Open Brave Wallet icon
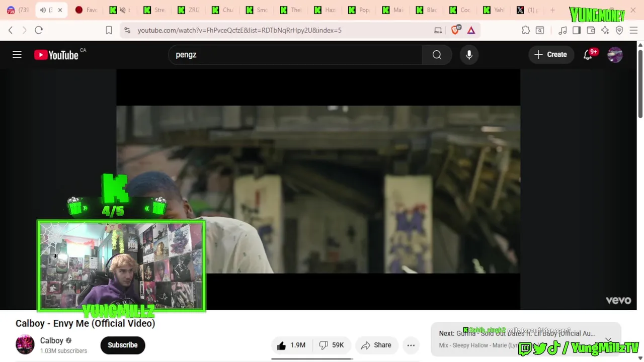The height and width of the screenshot is (362, 644). 591,30
